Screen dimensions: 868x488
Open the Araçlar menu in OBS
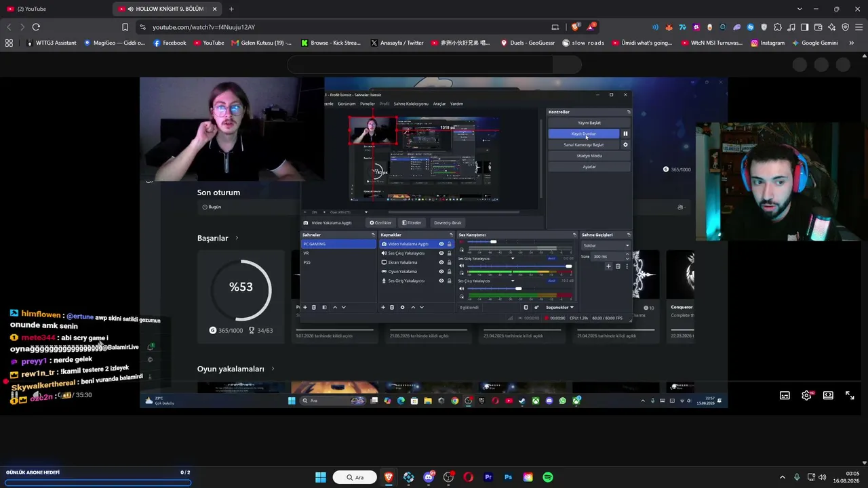(439, 104)
